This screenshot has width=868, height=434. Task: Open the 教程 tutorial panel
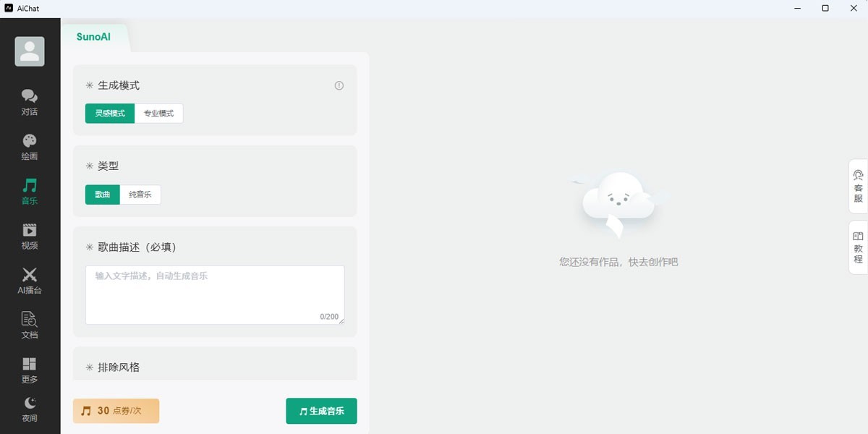859,247
